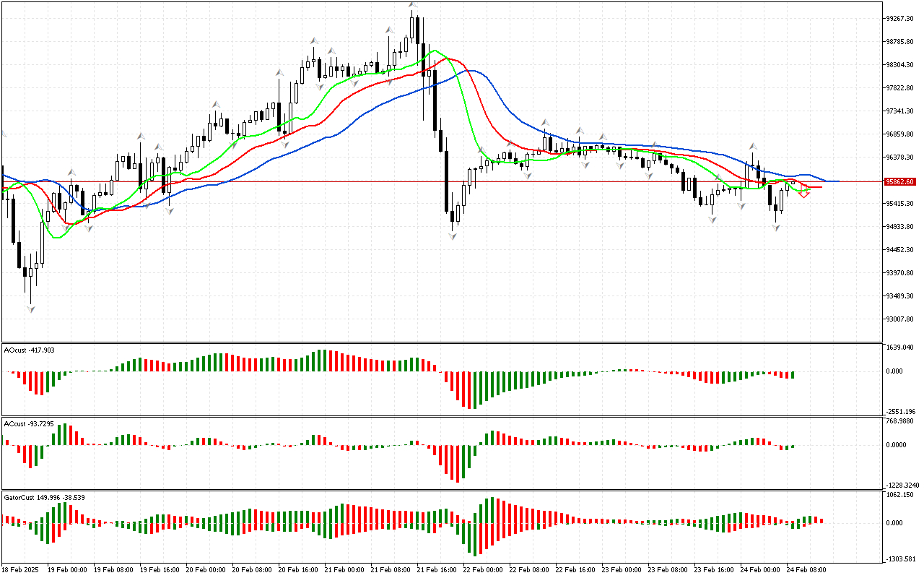The width and height of the screenshot is (924, 578).
Task: Click the 21 Feb 16:00 time label
Action: (437, 570)
